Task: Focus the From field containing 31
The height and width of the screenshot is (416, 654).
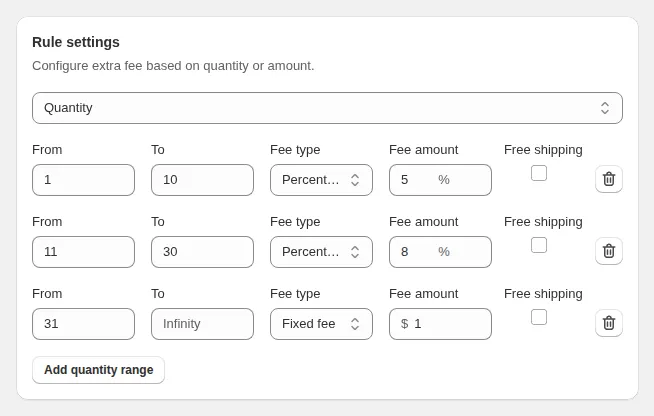Action: pyautogui.click(x=83, y=324)
